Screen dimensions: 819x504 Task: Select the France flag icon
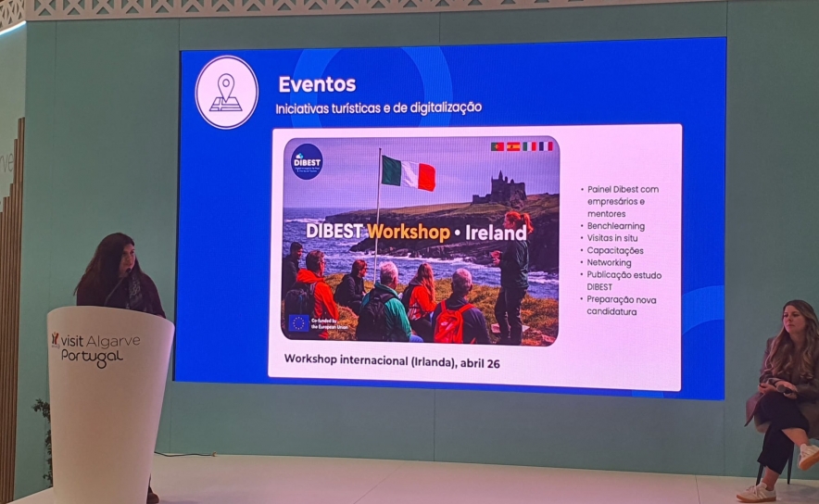click(546, 146)
